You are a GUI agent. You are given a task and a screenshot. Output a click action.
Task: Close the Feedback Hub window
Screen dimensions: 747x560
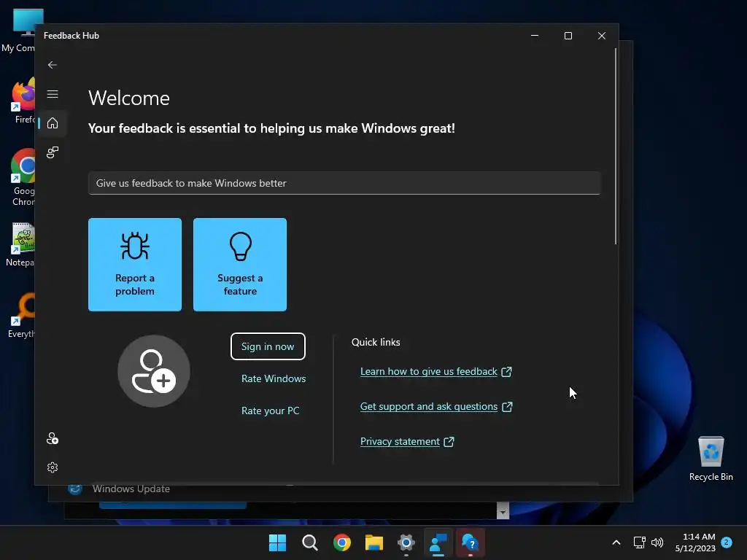pos(602,36)
